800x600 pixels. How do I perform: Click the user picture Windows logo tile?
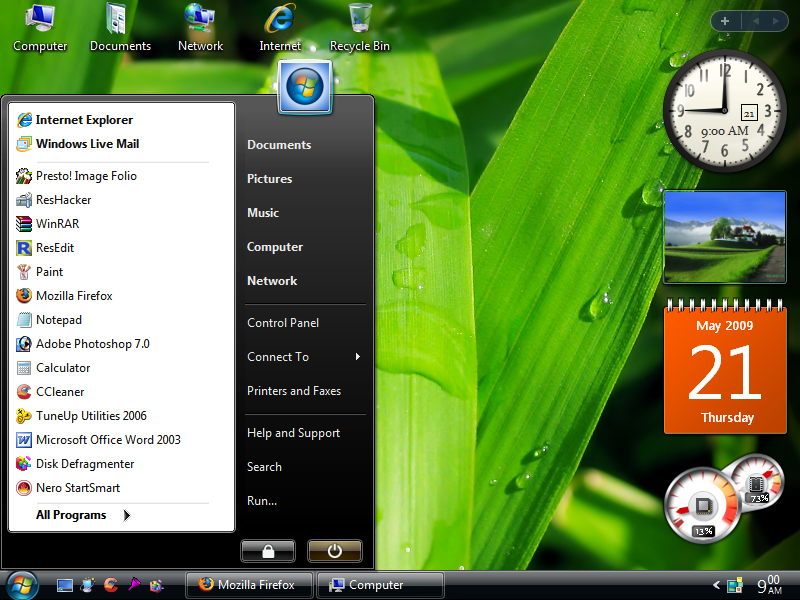click(305, 86)
